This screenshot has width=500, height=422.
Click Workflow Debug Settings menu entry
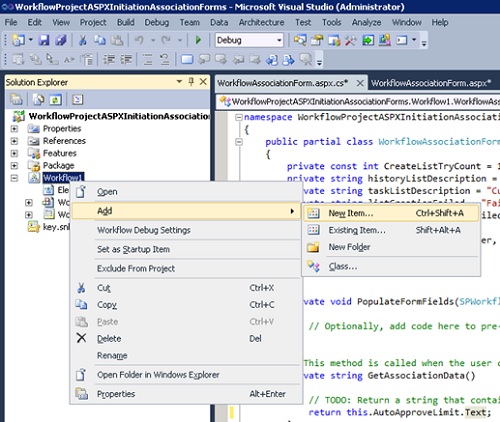186,230
